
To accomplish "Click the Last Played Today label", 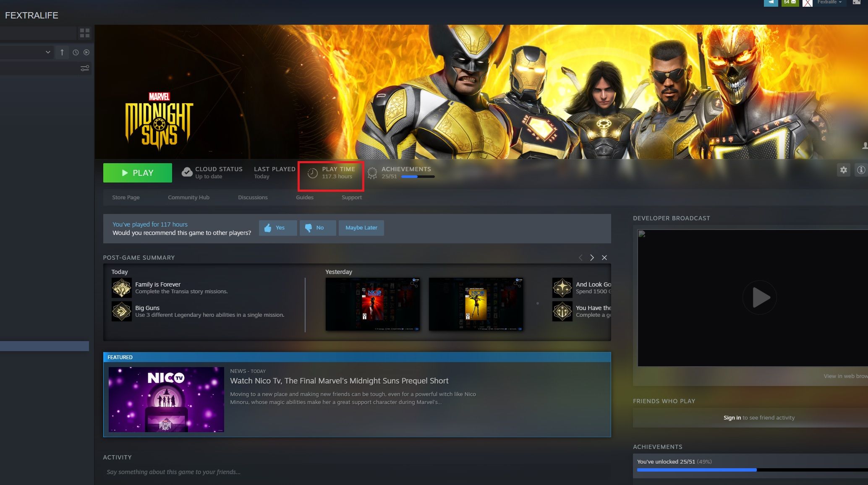I will [x=275, y=172].
